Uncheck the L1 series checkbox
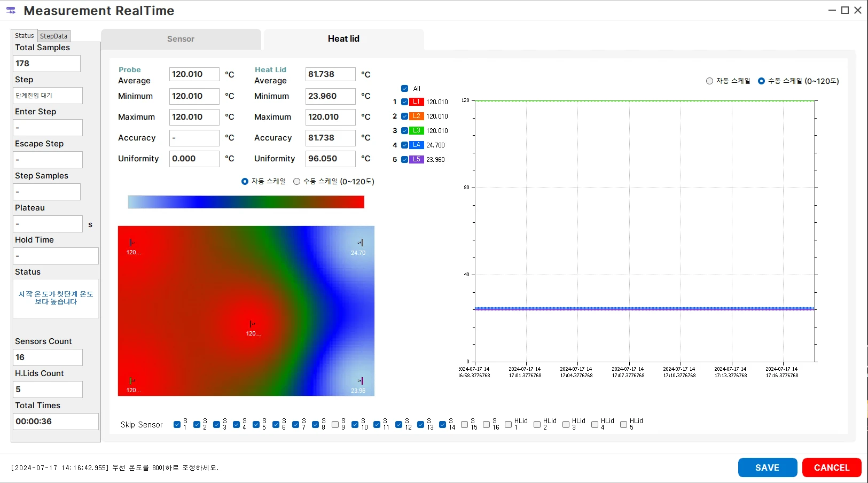 [404, 102]
